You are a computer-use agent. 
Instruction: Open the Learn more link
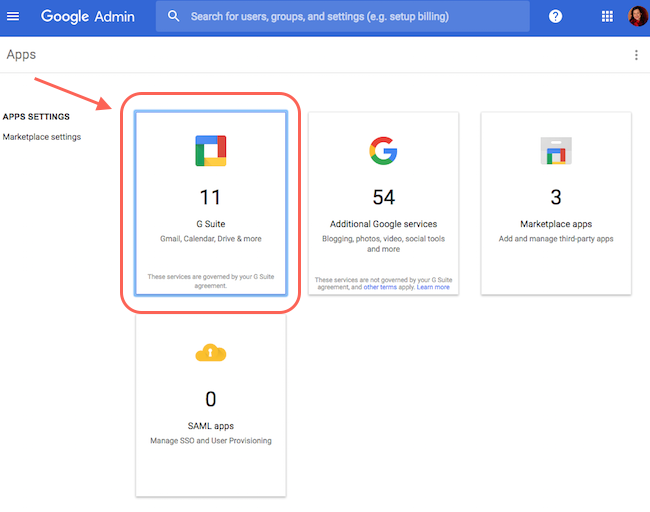coord(433,287)
